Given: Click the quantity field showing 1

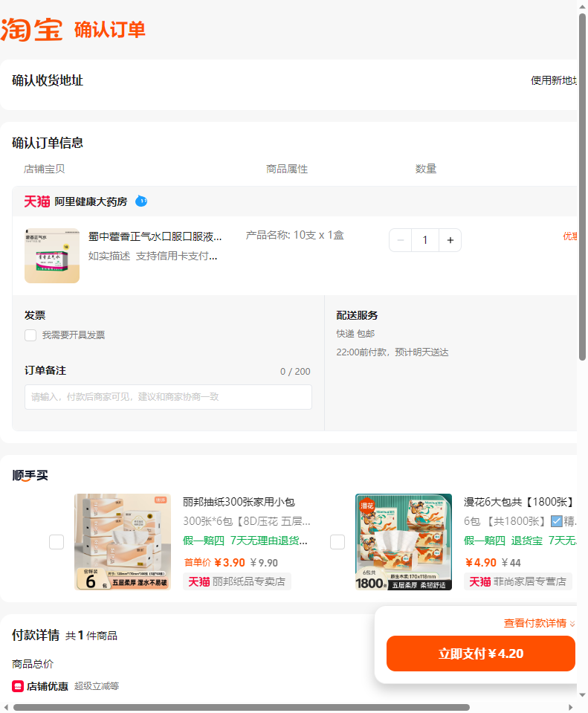Looking at the screenshot, I should tap(425, 240).
